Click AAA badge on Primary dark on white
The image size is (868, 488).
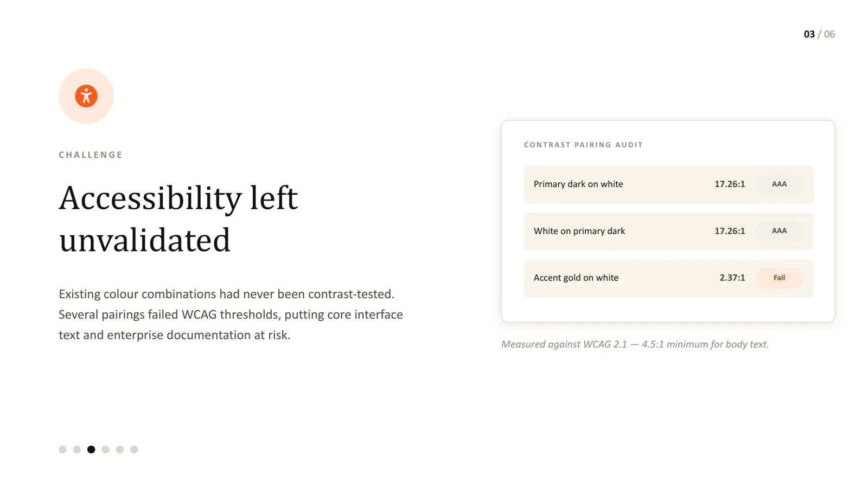point(779,184)
